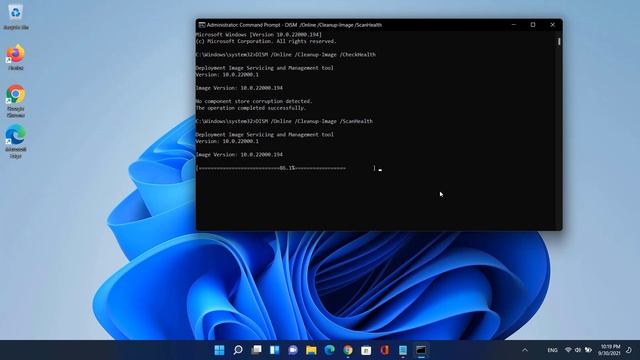Open the clock and date flyout
Viewport: 640px width, 360px height.
coord(609,350)
